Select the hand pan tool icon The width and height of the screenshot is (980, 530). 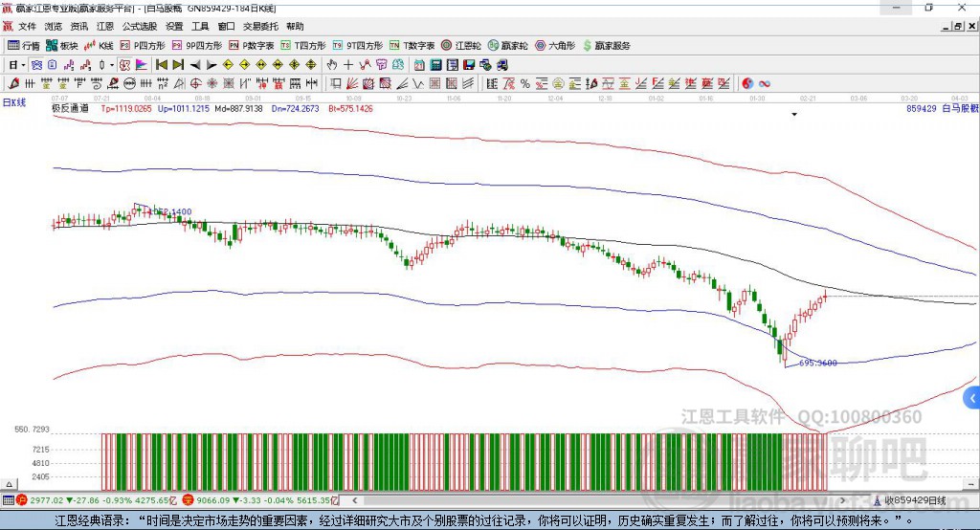click(332, 65)
